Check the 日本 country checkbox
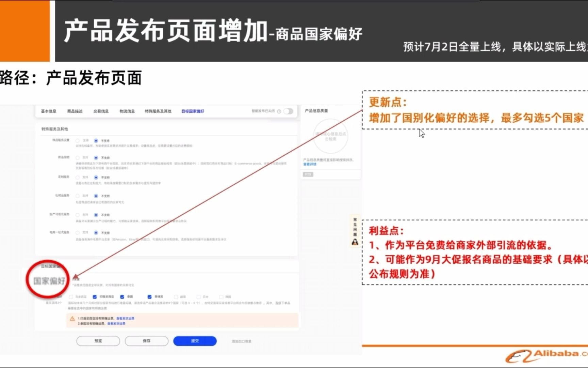This screenshot has height=368, width=588. pyautogui.click(x=199, y=297)
